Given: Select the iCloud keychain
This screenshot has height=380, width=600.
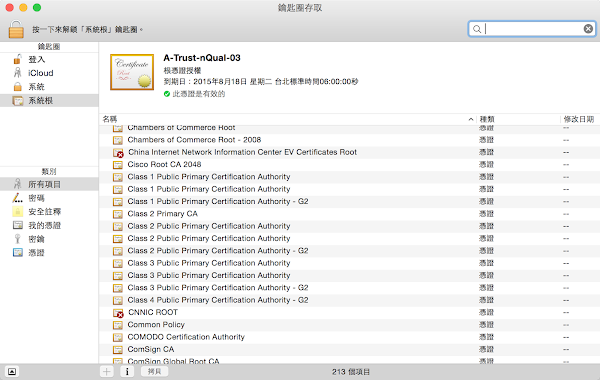Looking at the screenshot, I should [49, 73].
